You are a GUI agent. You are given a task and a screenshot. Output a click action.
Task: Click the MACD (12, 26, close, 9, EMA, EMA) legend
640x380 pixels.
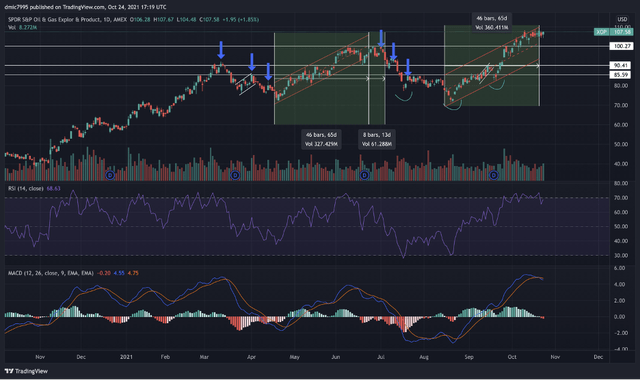(x=51, y=273)
